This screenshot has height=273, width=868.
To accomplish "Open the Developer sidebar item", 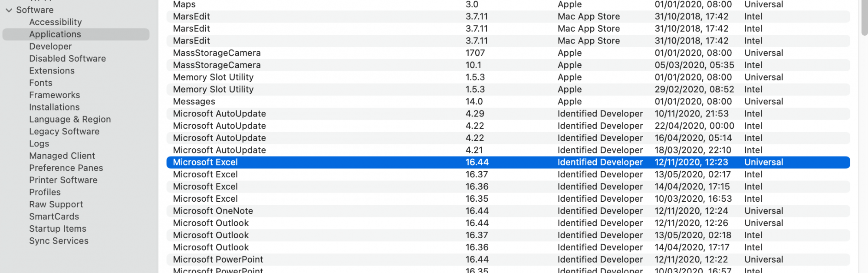I will pyautogui.click(x=50, y=47).
